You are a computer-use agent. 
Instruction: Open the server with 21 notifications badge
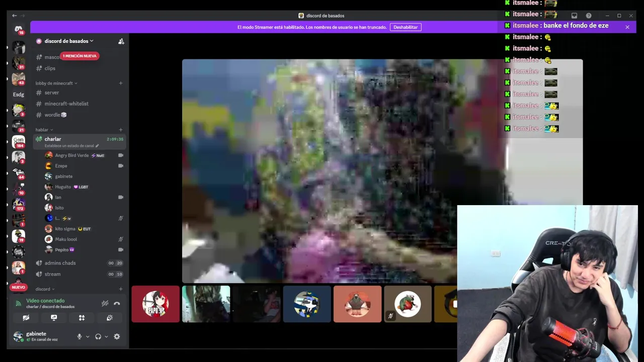pyautogui.click(x=19, y=126)
